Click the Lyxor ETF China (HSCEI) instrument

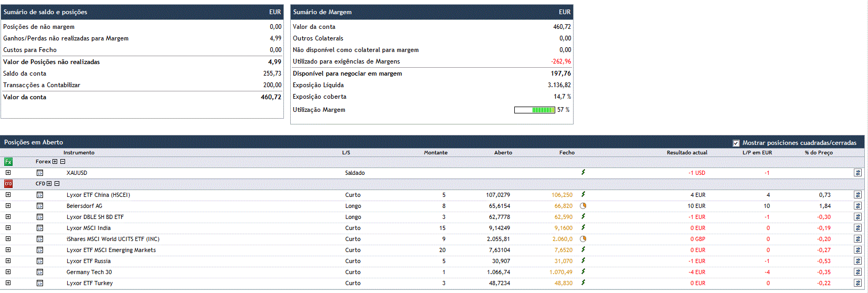[98, 195]
